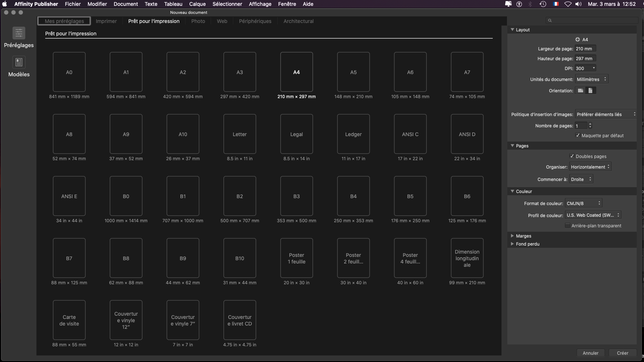644x362 pixels.
Task: Open Politique d'insertion d'images dropdown
Action: [x=606, y=114]
